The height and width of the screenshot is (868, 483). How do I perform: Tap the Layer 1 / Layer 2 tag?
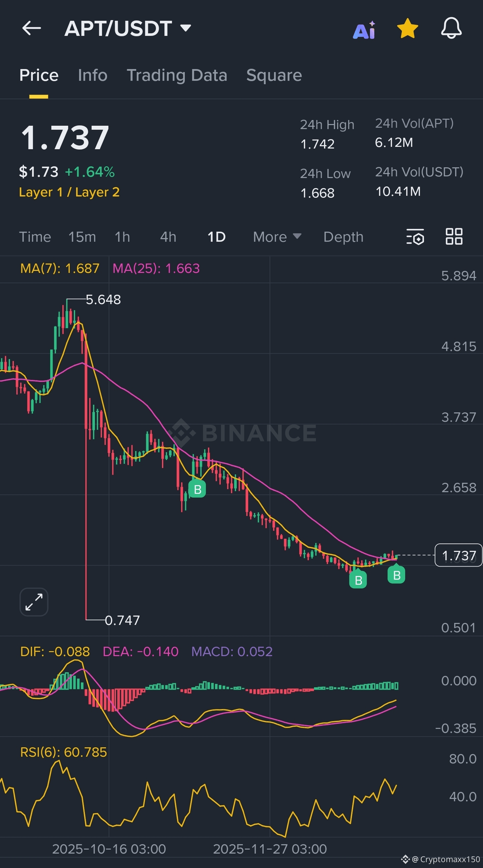69,192
